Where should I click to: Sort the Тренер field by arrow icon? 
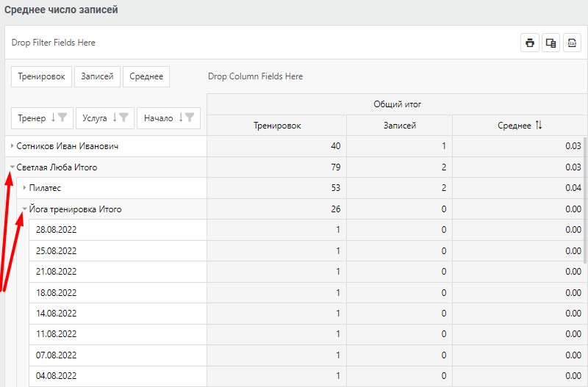[53, 117]
